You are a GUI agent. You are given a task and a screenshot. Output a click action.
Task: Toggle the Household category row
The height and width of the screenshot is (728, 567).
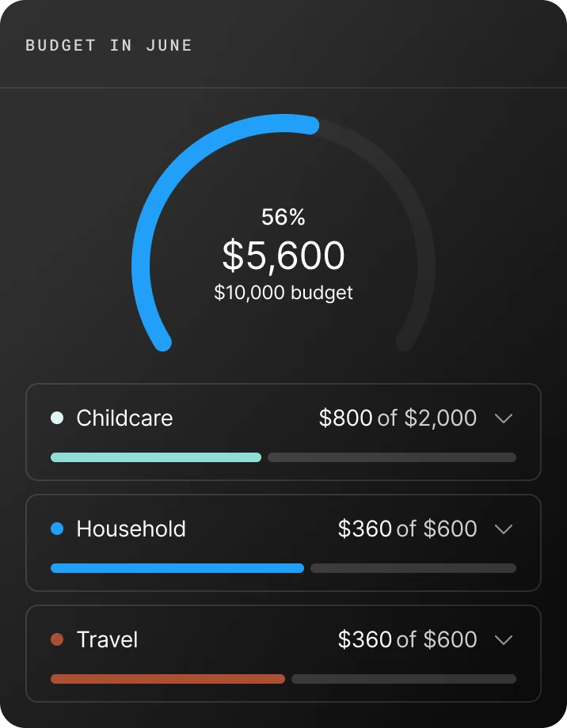pos(283,543)
